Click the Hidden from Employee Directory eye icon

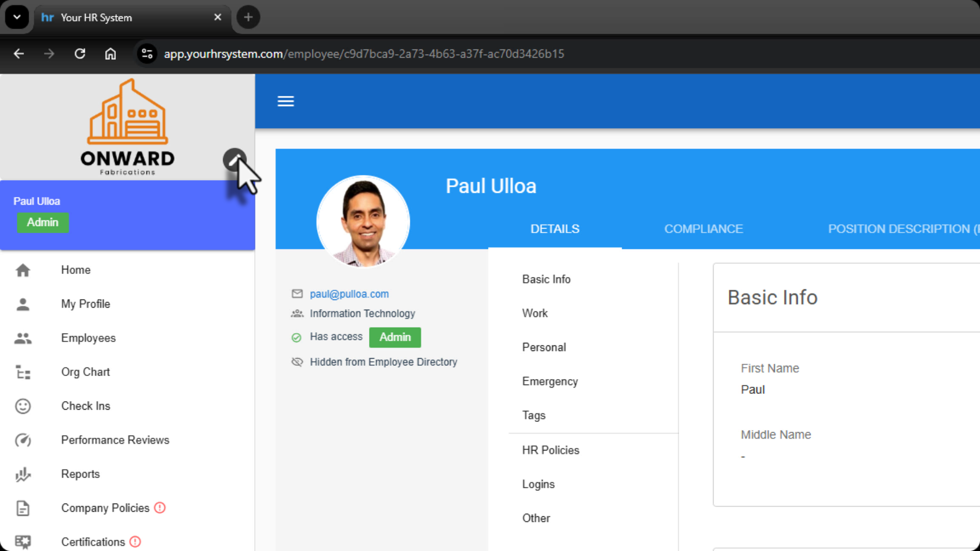coord(297,362)
